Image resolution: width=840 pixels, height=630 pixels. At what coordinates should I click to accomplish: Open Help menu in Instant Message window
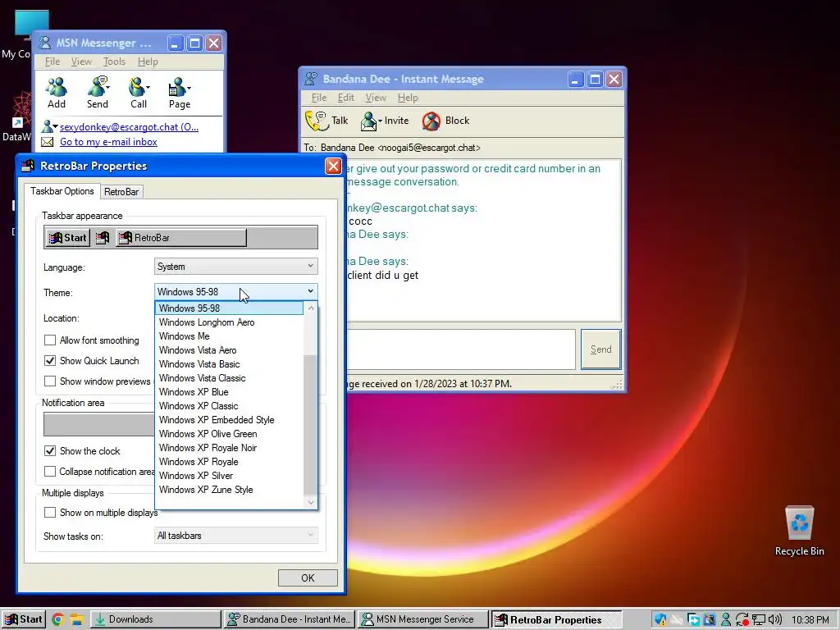[x=408, y=98]
